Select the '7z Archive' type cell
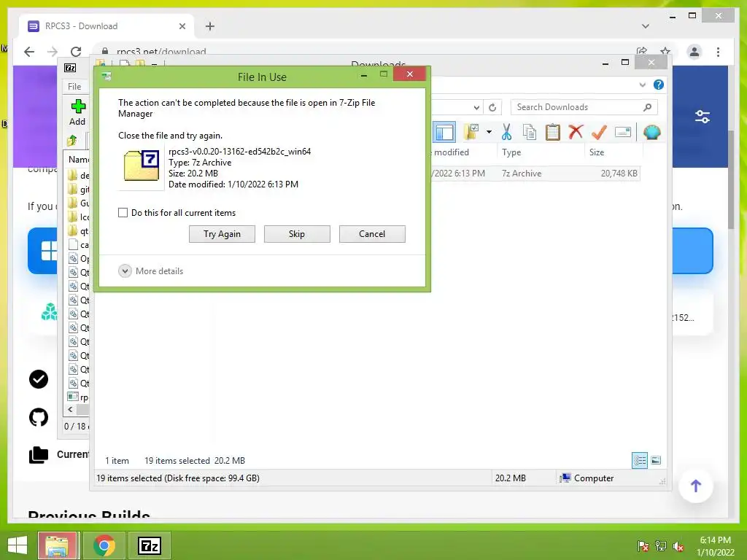The image size is (747, 560). (x=521, y=174)
